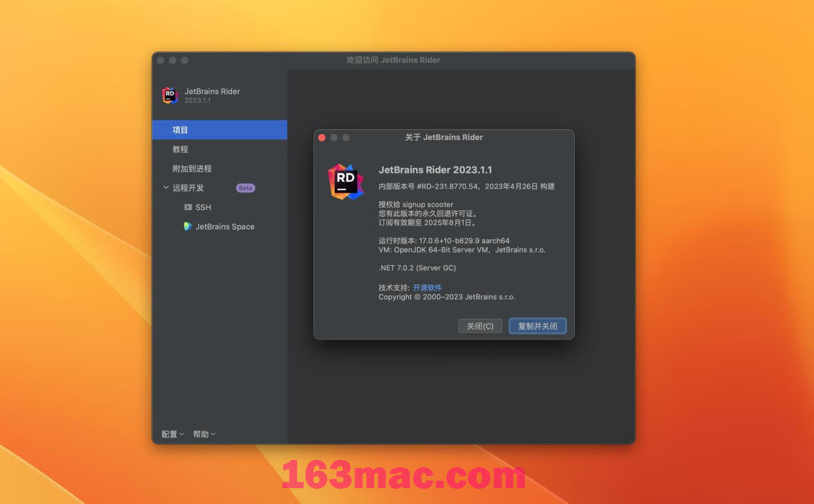The width and height of the screenshot is (814, 504).
Task: Close the About dialog with red button
Action: coord(322,137)
